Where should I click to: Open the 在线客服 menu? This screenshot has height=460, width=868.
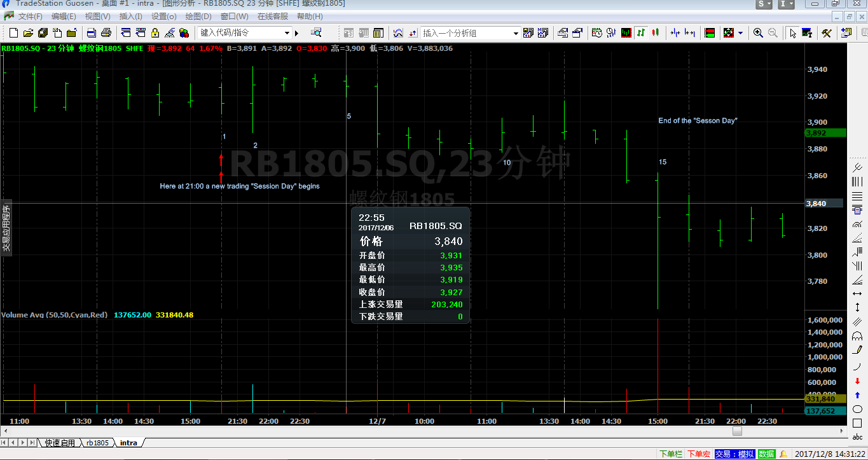tap(273, 17)
